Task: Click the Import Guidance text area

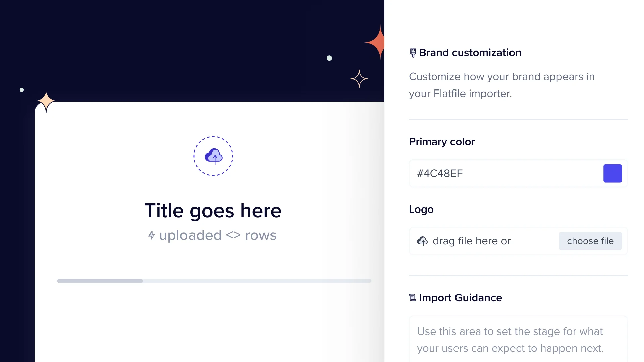Action: coord(518,339)
